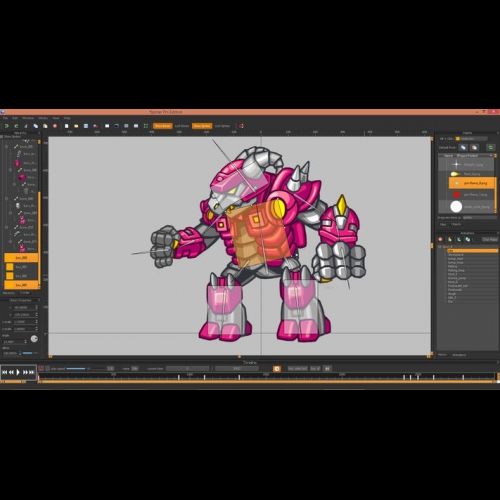
Task: Click the green Redo arrow in the toolbar
Action: pos(16,126)
